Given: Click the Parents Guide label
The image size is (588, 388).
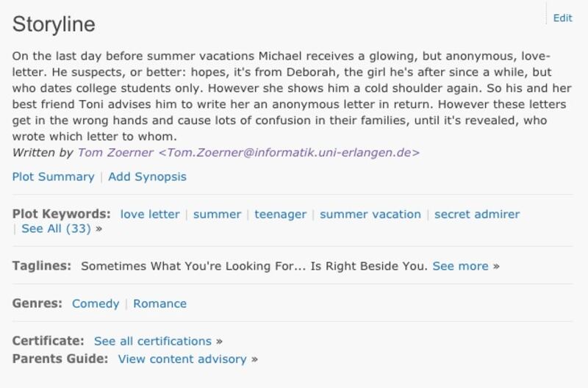Looking at the screenshot, I should click(60, 359).
